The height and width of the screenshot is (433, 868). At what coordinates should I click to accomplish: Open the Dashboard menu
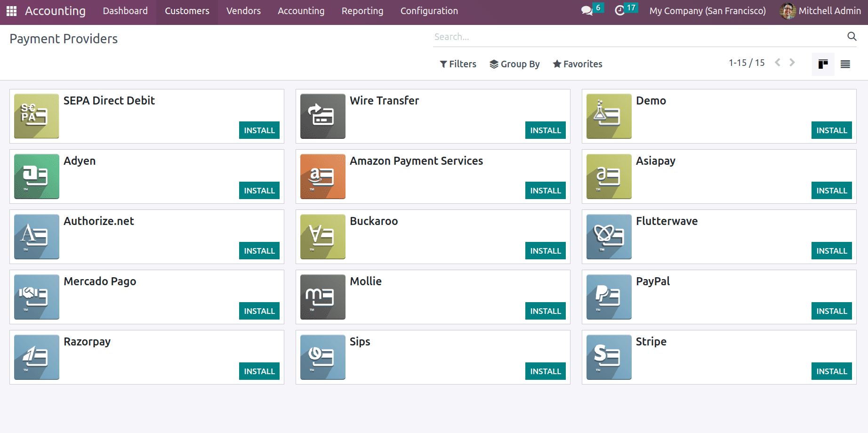tap(125, 11)
